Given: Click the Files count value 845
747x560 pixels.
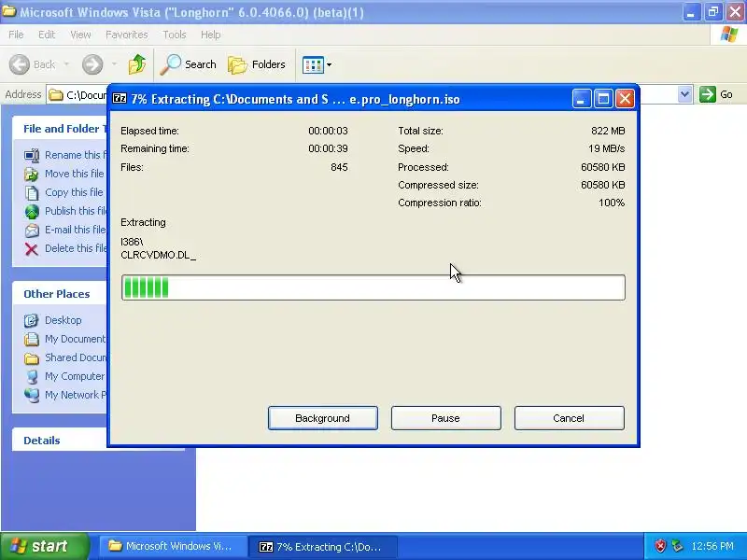Looking at the screenshot, I should [339, 167].
